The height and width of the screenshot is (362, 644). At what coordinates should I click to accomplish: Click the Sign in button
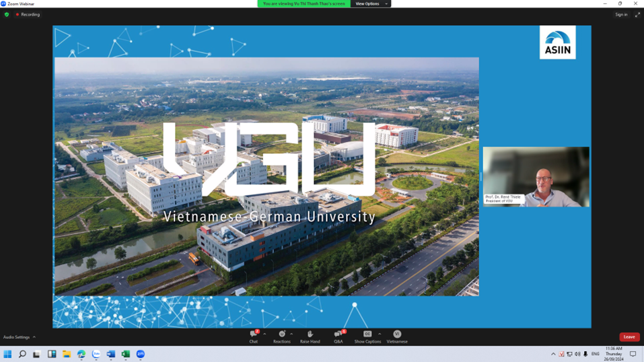(x=621, y=14)
